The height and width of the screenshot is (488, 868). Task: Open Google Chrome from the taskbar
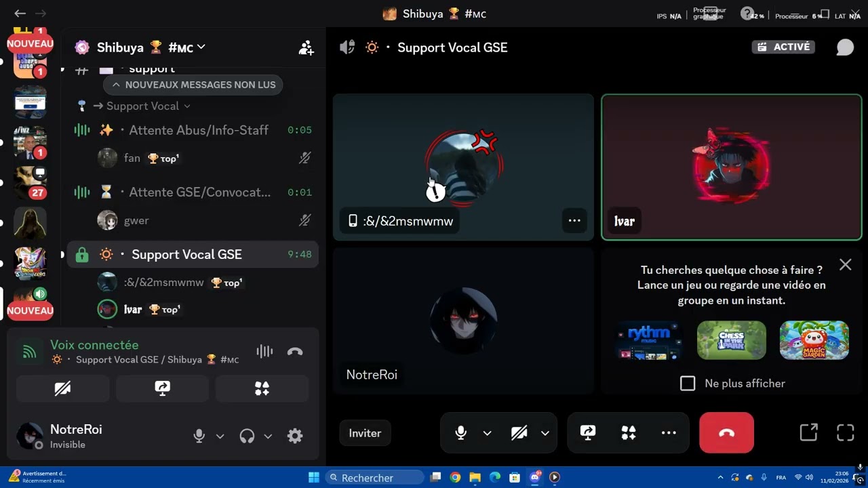[x=455, y=477]
